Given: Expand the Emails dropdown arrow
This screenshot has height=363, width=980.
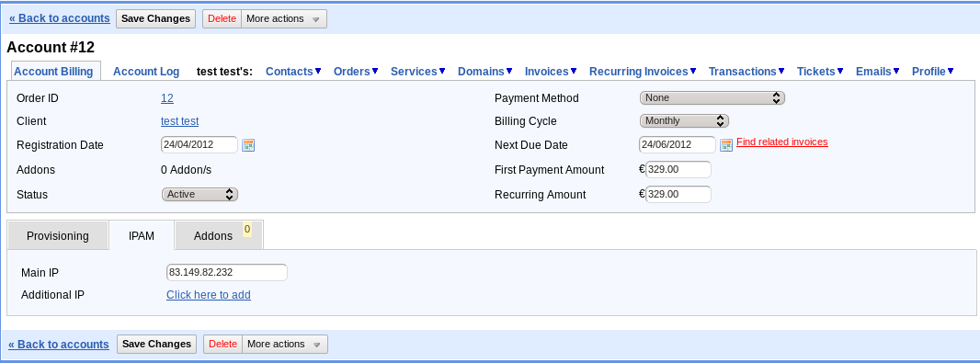Looking at the screenshot, I should (896, 71).
